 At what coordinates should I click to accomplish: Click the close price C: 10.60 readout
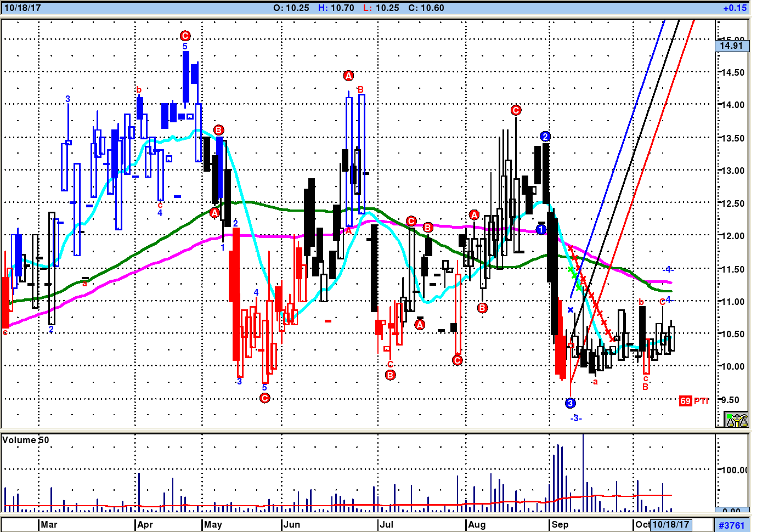point(426,8)
